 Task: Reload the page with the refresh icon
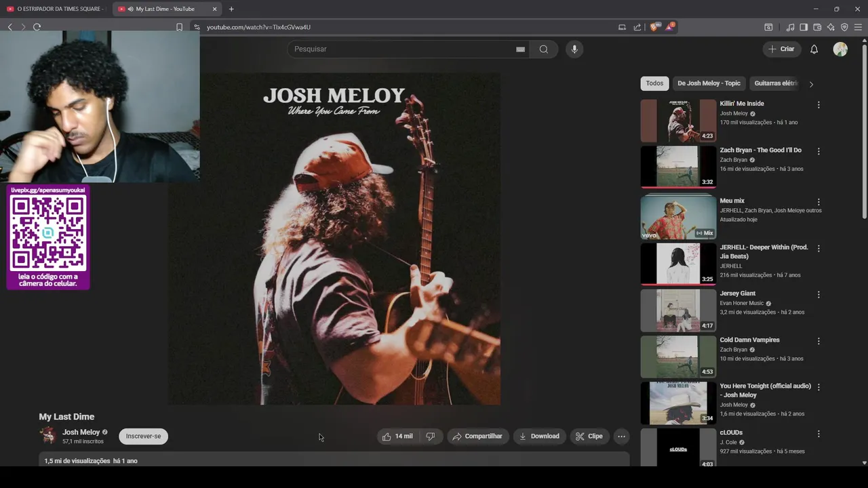[37, 27]
